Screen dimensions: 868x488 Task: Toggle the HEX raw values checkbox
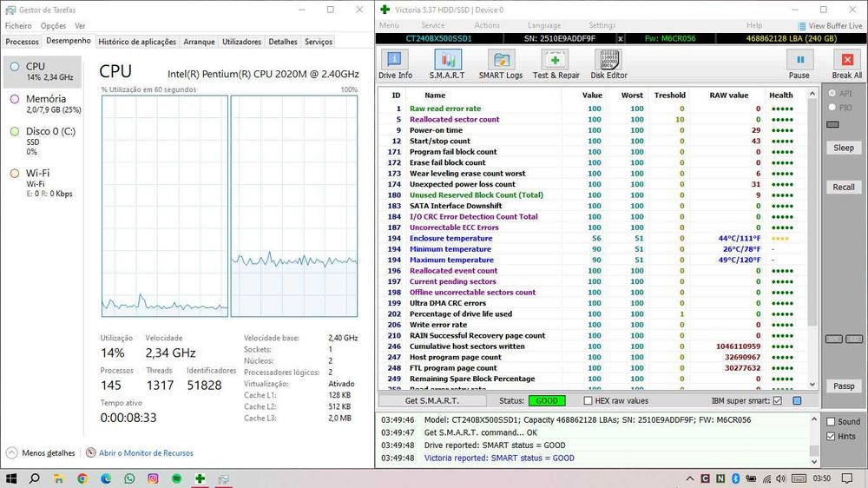click(588, 400)
